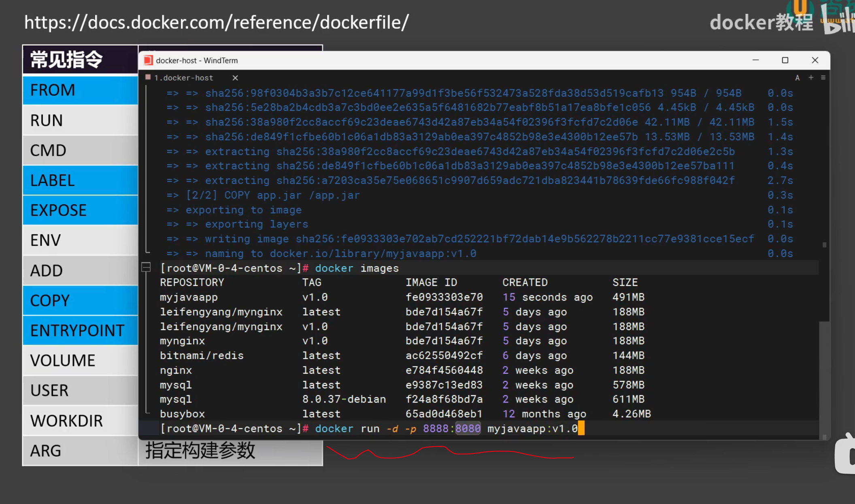Collapse the docker images output fold marker
This screenshot has height=504, width=855.
tap(146, 267)
